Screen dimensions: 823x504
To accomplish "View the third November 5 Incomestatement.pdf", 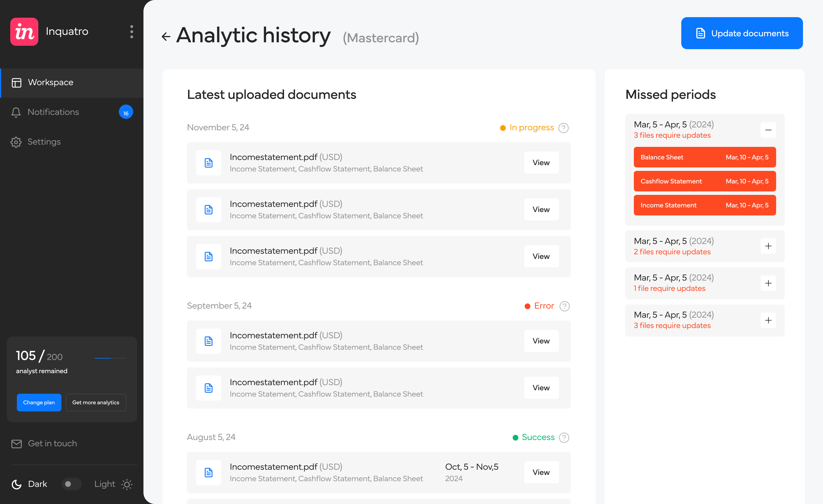I will click(x=541, y=256).
